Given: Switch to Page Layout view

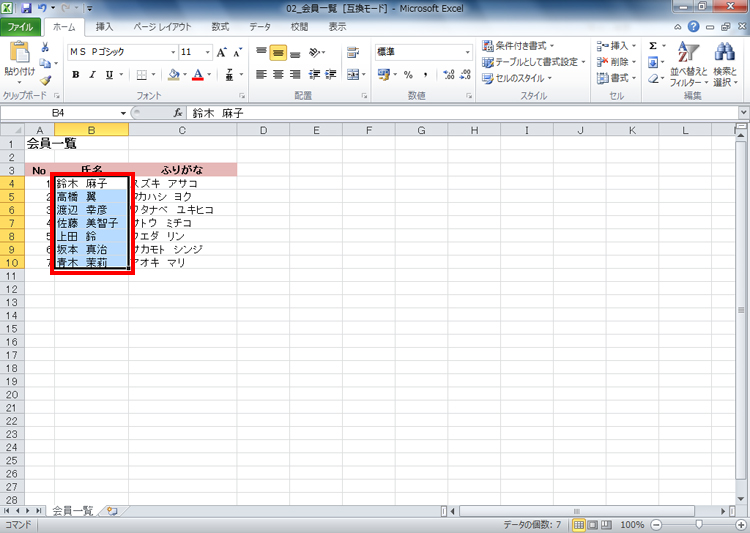Looking at the screenshot, I should (x=592, y=525).
